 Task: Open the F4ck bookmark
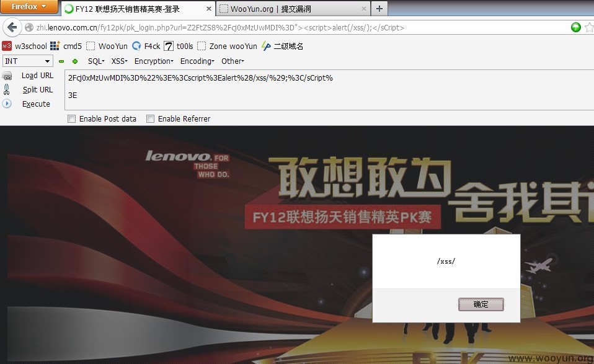[x=146, y=47]
